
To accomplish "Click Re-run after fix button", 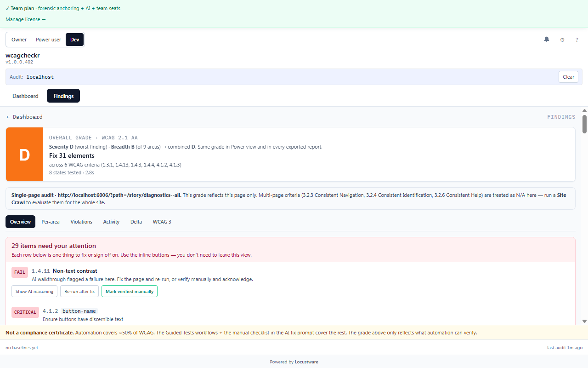I will tap(79, 291).
